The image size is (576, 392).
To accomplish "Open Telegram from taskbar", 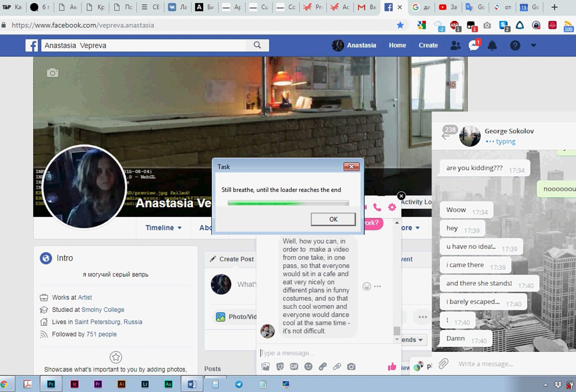I will click(x=239, y=384).
